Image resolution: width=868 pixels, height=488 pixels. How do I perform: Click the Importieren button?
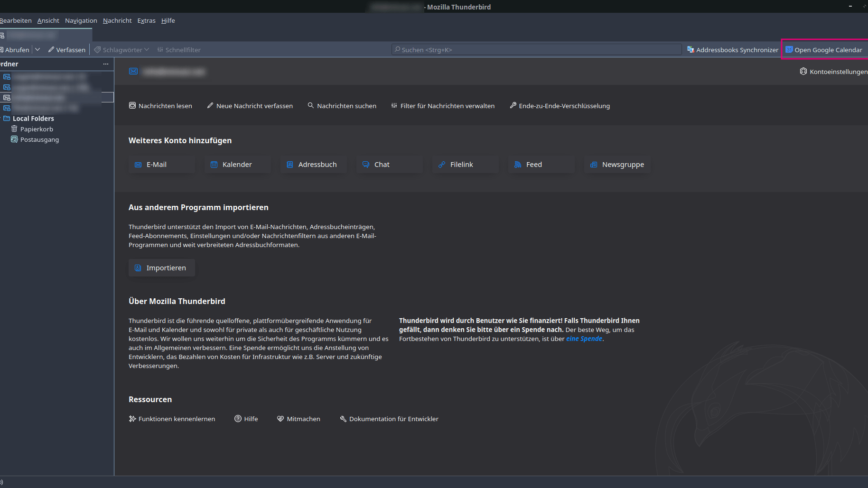[162, 268]
